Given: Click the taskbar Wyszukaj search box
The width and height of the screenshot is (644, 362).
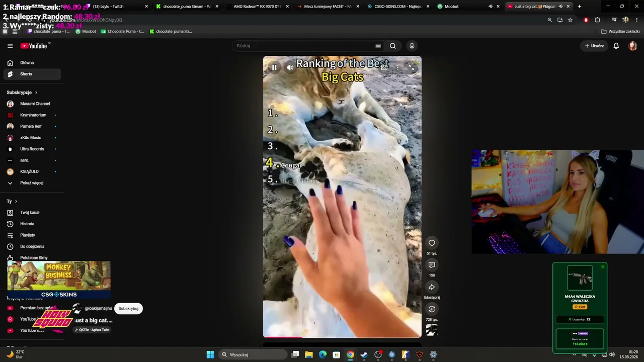Looking at the screenshot, I should tap(253, 354).
